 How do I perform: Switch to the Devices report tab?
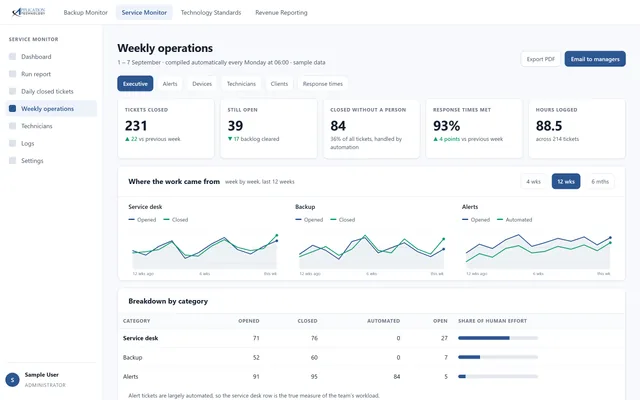(x=202, y=84)
